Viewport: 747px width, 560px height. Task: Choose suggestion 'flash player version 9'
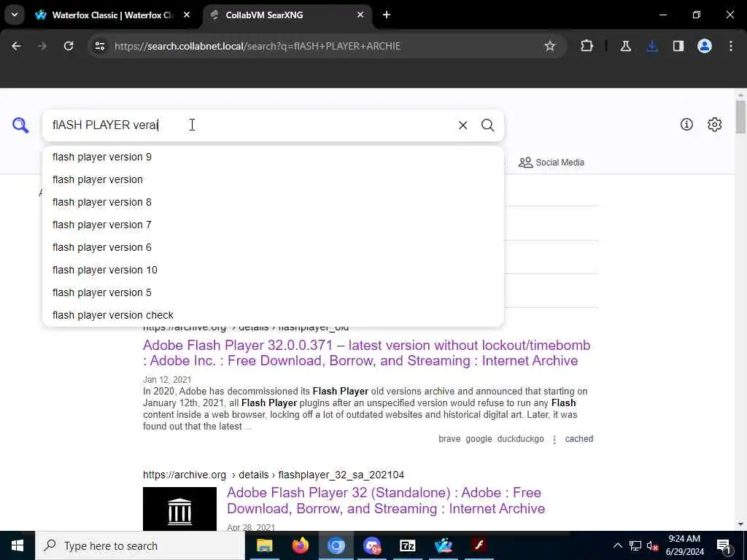273,157
